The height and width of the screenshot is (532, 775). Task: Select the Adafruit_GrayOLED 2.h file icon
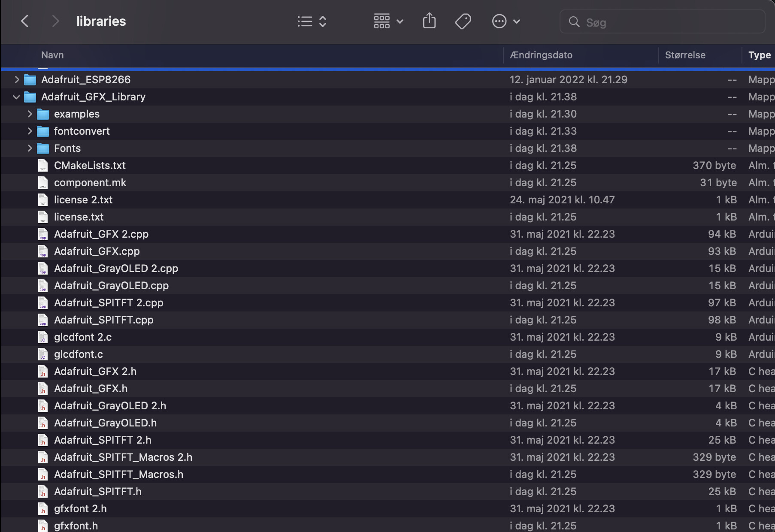coord(43,405)
